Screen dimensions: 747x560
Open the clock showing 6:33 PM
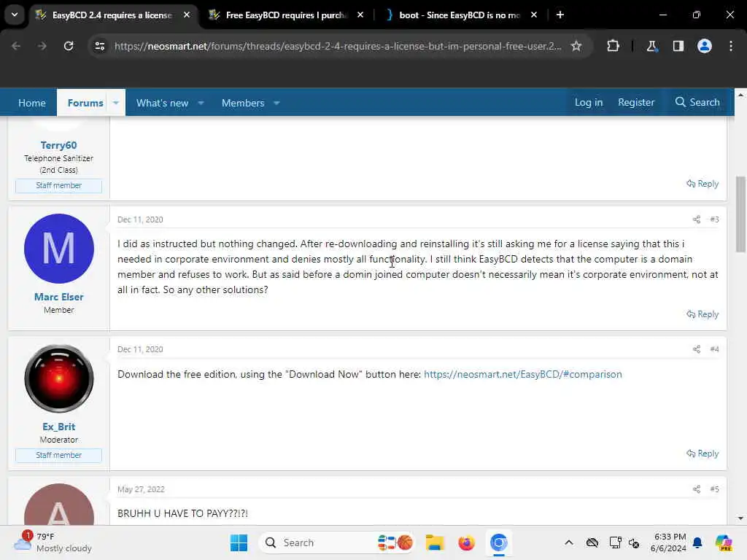tap(669, 542)
